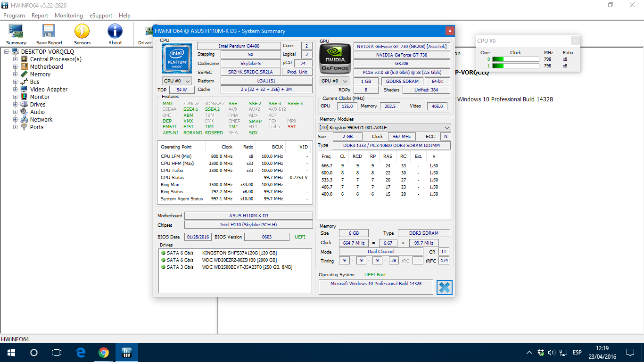The height and width of the screenshot is (362, 644).
Task: Click green status icon for WD20EZRZ drive
Action: pos(163,260)
